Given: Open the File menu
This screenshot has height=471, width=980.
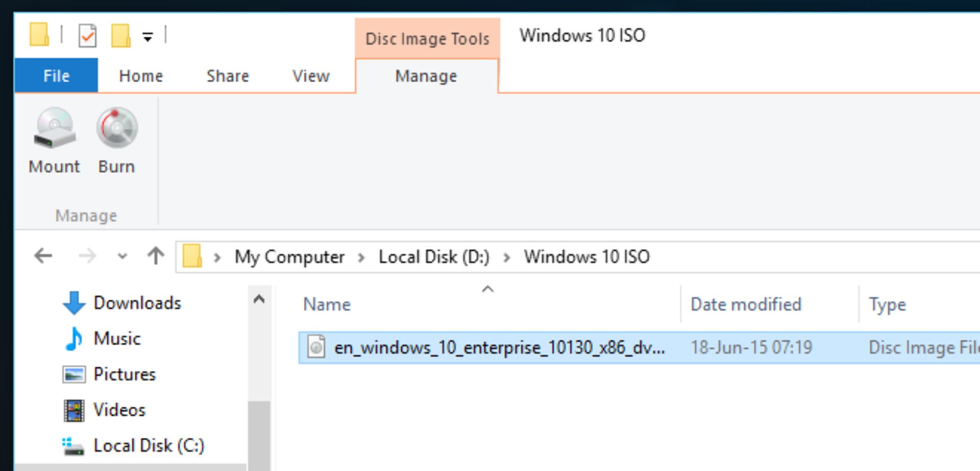Looking at the screenshot, I should [56, 76].
